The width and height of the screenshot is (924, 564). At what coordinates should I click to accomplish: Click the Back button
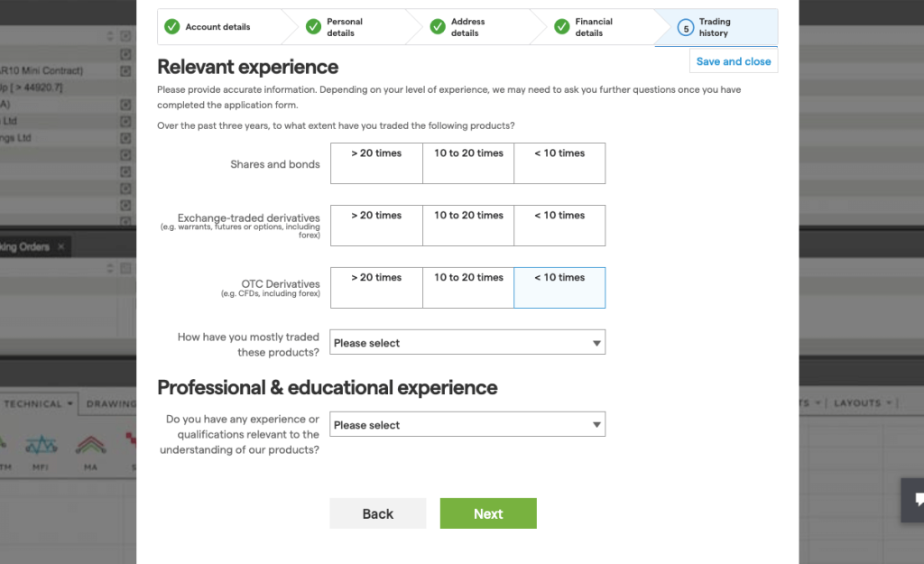377,513
